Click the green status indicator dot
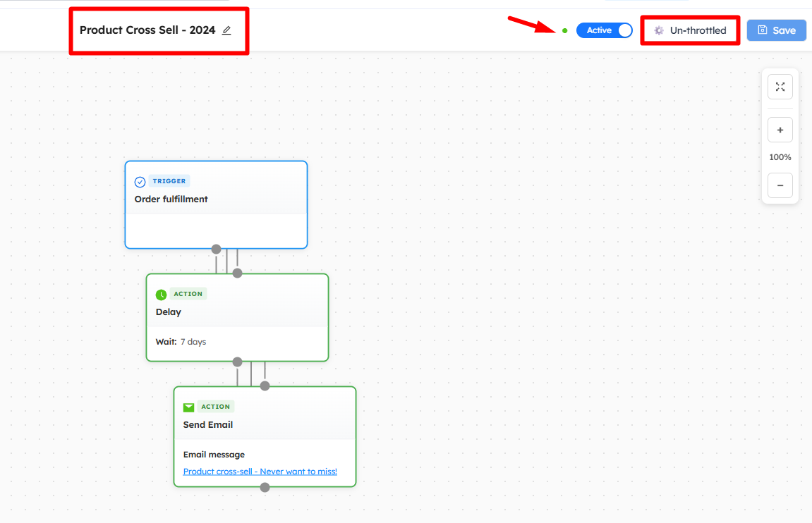Image resolution: width=812 pixels, height=523 pixels. pos(565,30)
